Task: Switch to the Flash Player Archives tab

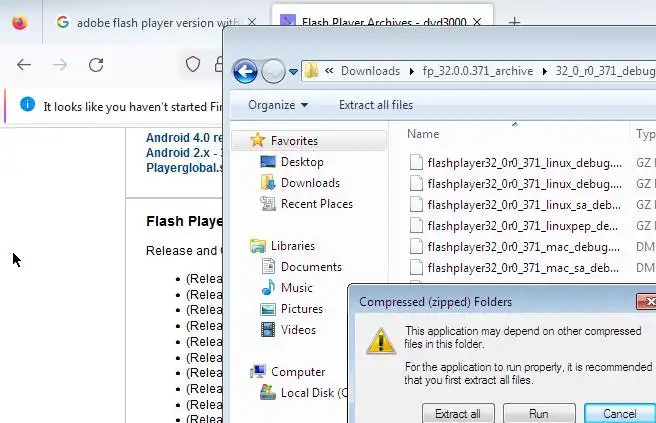Action: pyautogui.click(x=382, y=17)
